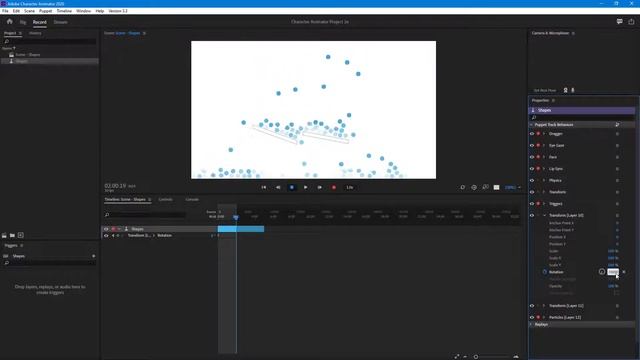
Task: Hide the Lip Sync behavior
Action: tap(532, 169)
